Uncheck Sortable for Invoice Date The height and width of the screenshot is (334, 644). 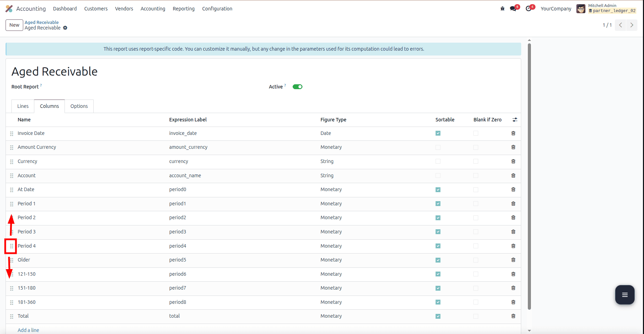click(438, 133)
